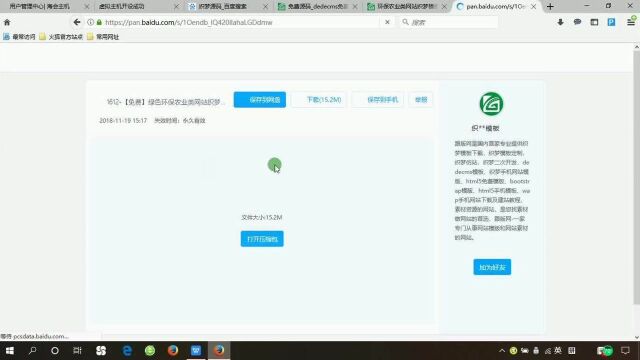640x360 pixels.
Task: Click the pan.baidu.com URL address field
Action: pyautogui.click(x=241, y=22)
